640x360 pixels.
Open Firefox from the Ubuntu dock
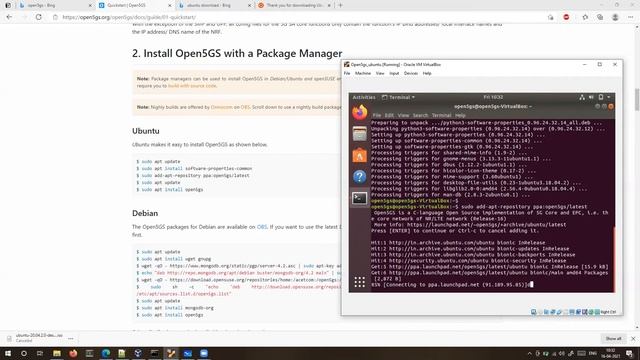pos(360,112)
